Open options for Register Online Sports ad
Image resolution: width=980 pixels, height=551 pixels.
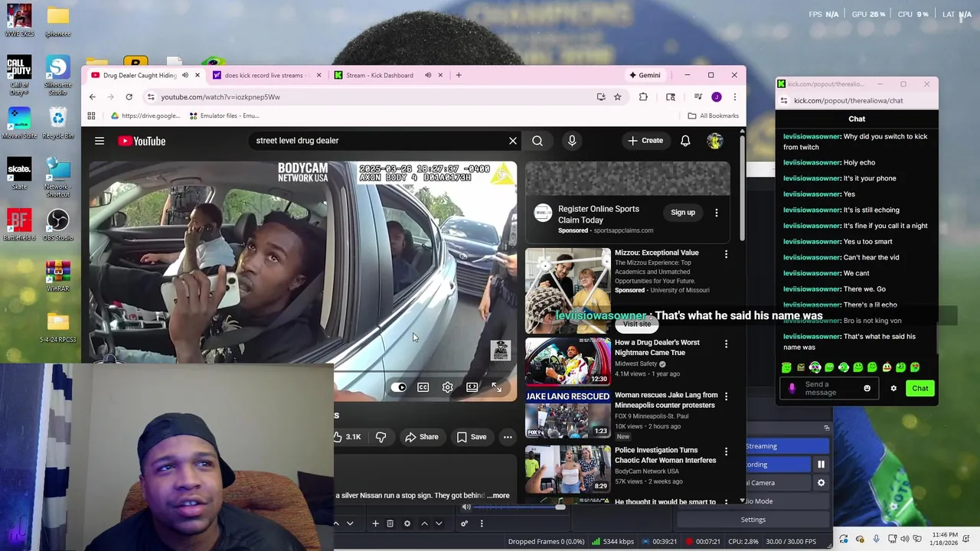tap(717, 213)
